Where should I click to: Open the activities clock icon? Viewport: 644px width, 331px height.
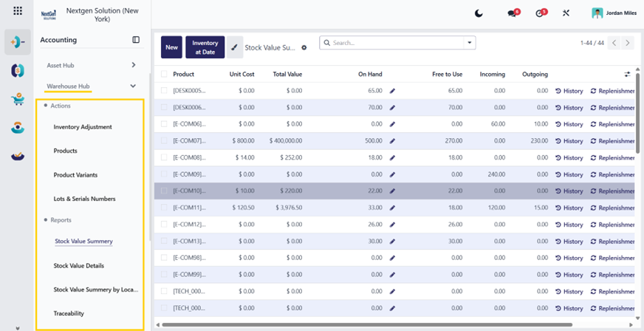540,13
